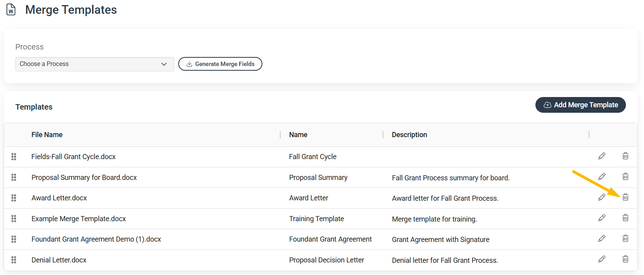Edit the Proposal Decision Letter template

[602, 259]
